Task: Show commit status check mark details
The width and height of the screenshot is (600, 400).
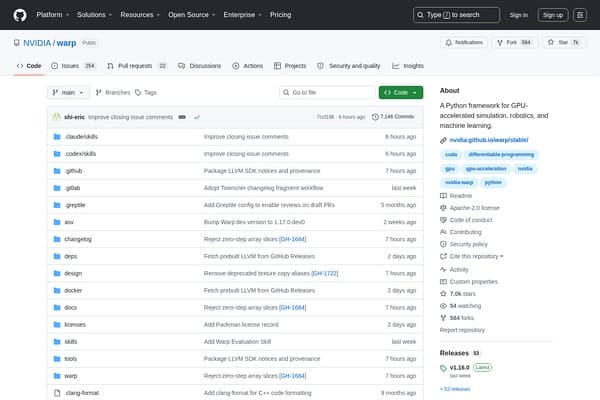Action: coord(197,117)
